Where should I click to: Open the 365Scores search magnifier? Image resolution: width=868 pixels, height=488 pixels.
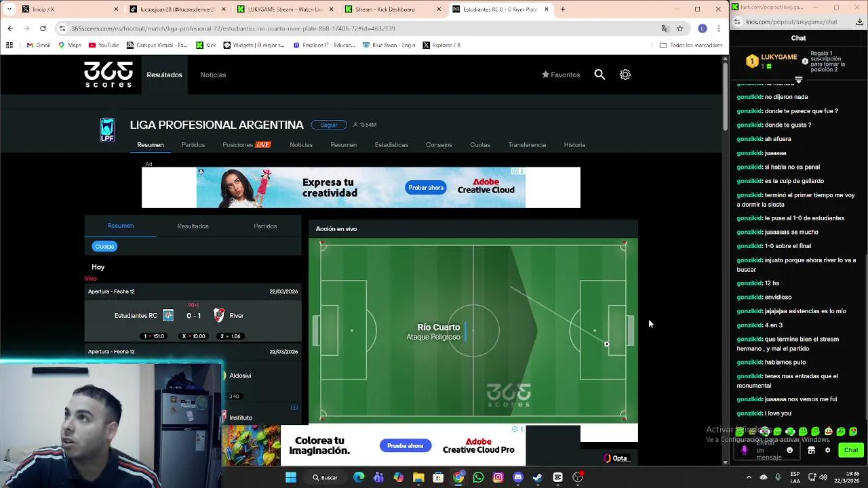[x=599, y=75]
